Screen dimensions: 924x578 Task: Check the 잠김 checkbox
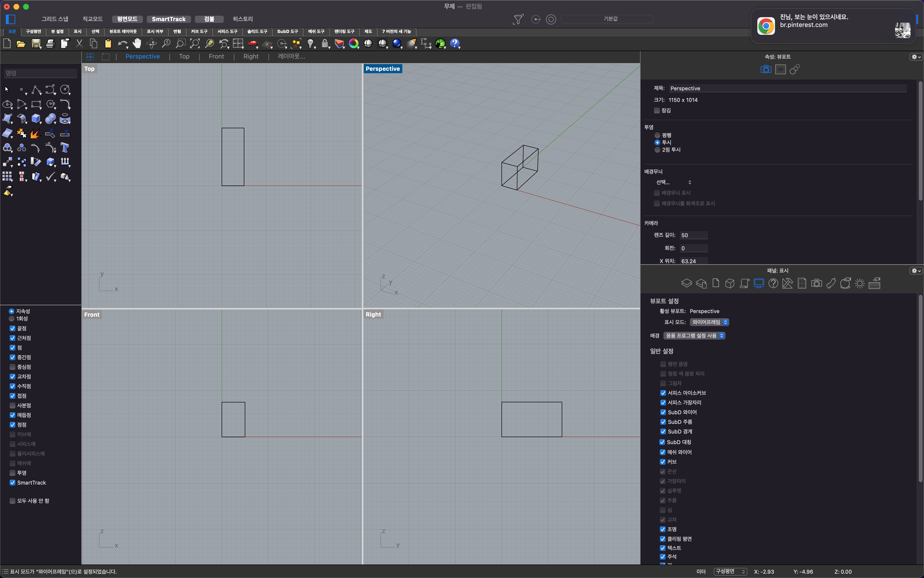[657, 111]
